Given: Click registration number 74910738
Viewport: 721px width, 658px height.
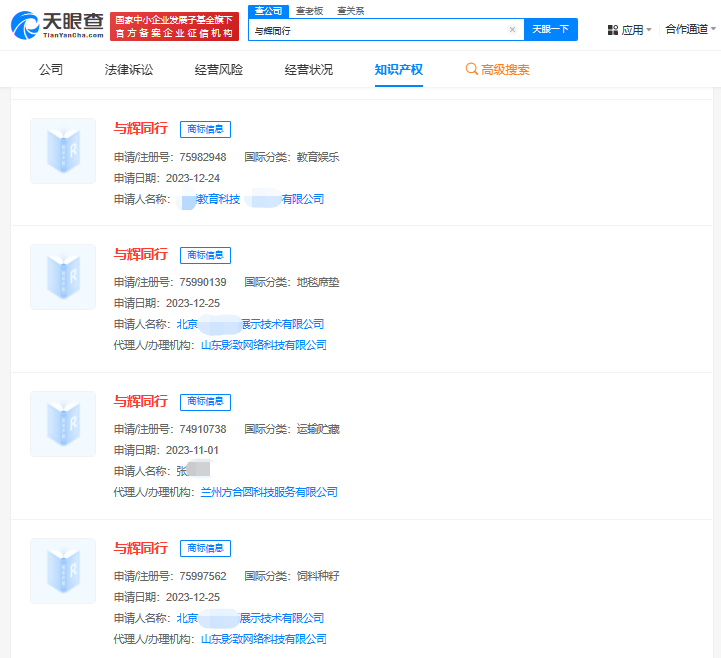Looking at the screenshot, I should tap(203, 429).
